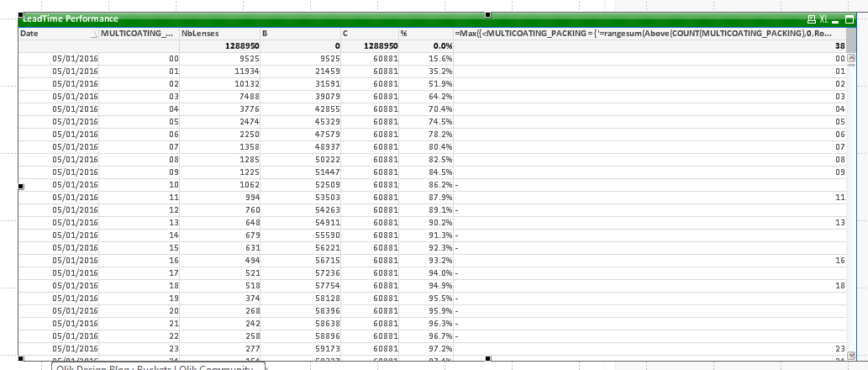Click percentage 96.7%
Image resolution: width=868 pixels, height=370 pixels.
pyautogui.click(x=440, y=336)
